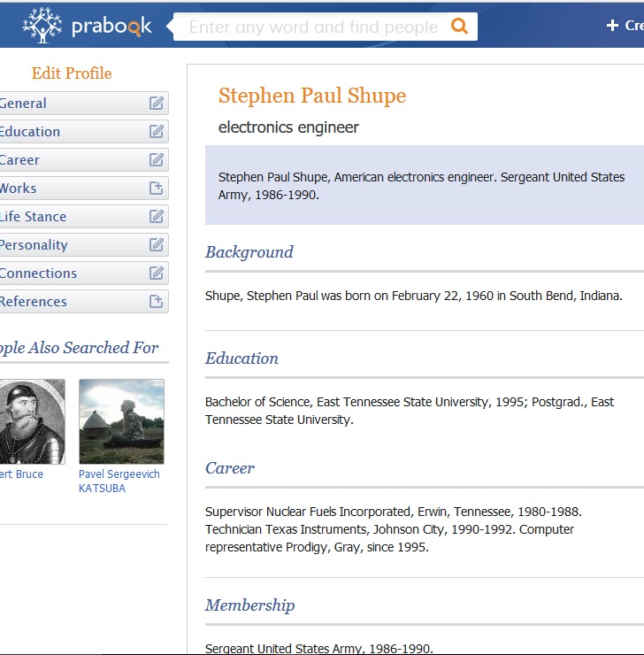The image size is (644, 655).
Task: Click the add icon beside Works
Action: [157, 189]
